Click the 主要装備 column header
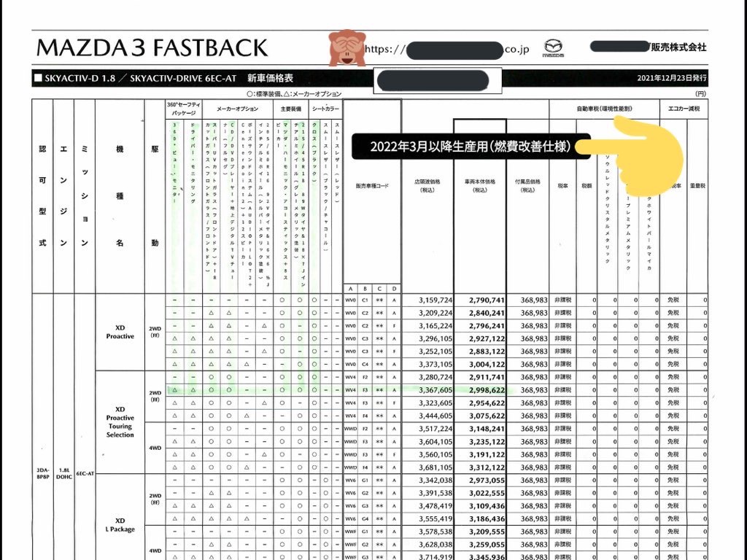The height and width of the screenshot is (560, 747). click(290, 109)
